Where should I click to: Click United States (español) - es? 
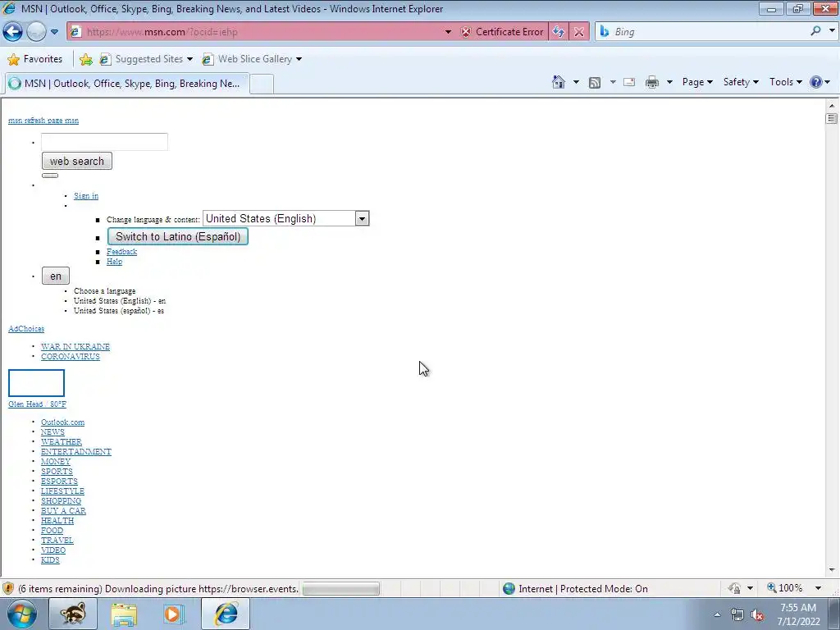[x=119, y=311]
